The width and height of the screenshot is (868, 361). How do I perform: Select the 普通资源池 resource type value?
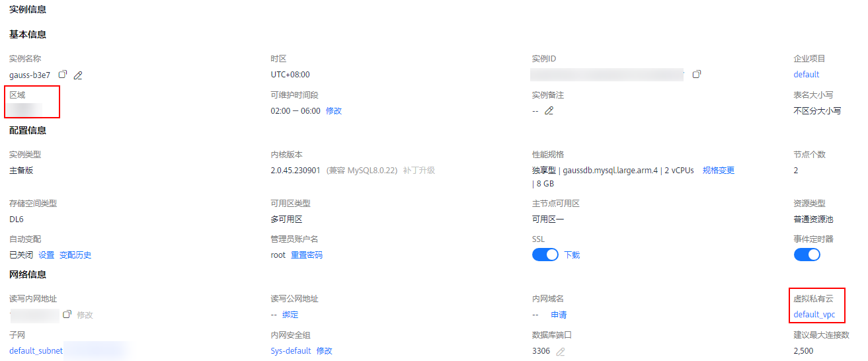(x=814, y=220)
